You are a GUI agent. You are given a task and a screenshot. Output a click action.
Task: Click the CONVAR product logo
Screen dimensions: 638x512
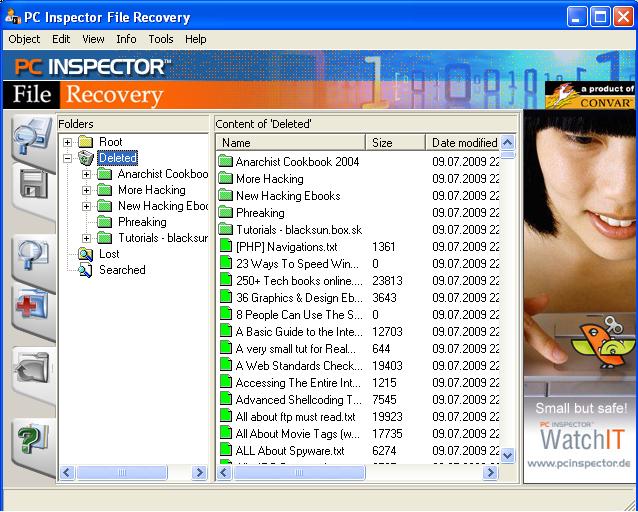point(590,95)
